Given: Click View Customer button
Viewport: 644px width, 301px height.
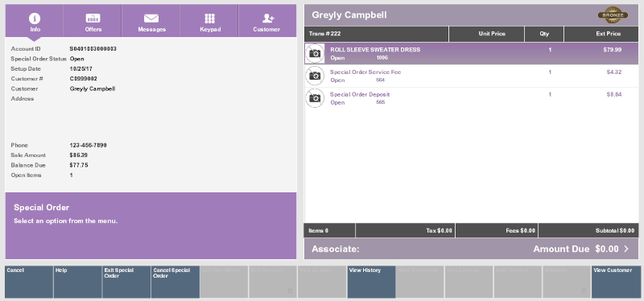Looking at the screenshot, I should coord(616,282).
